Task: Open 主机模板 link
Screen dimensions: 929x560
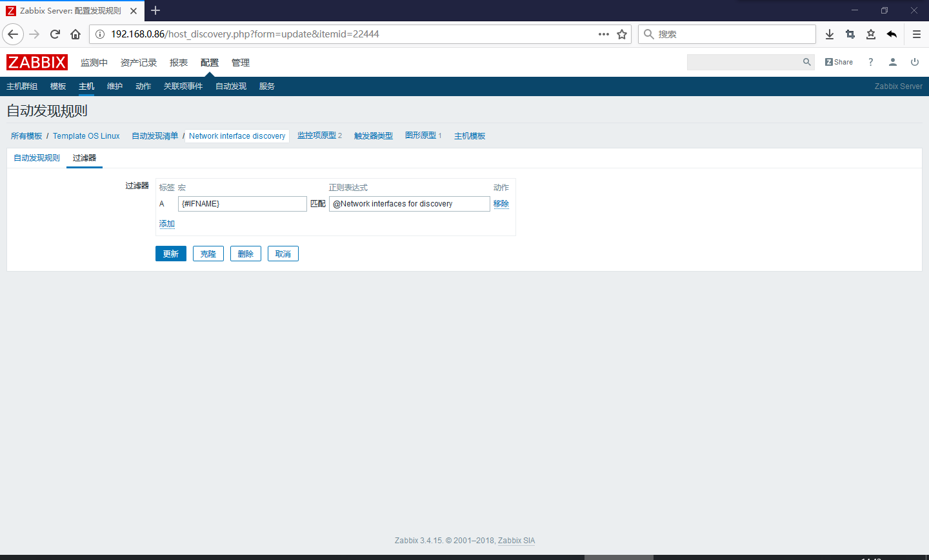Action: pos(470,136)
